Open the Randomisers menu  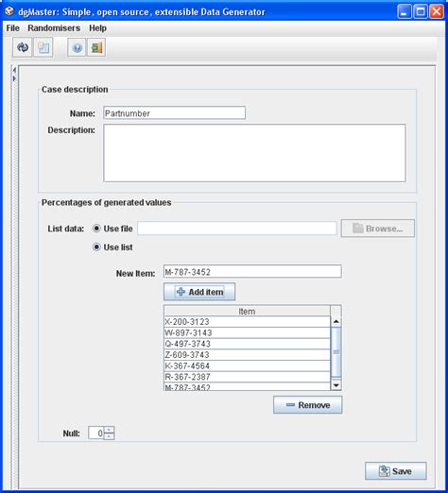click(x=54, y=28)
